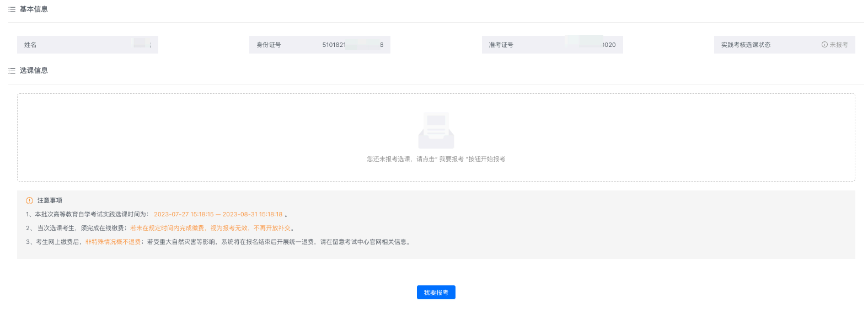Click the empty inbox illustration
The width and height of the screenshot is (868, 324).
point(436,131)
